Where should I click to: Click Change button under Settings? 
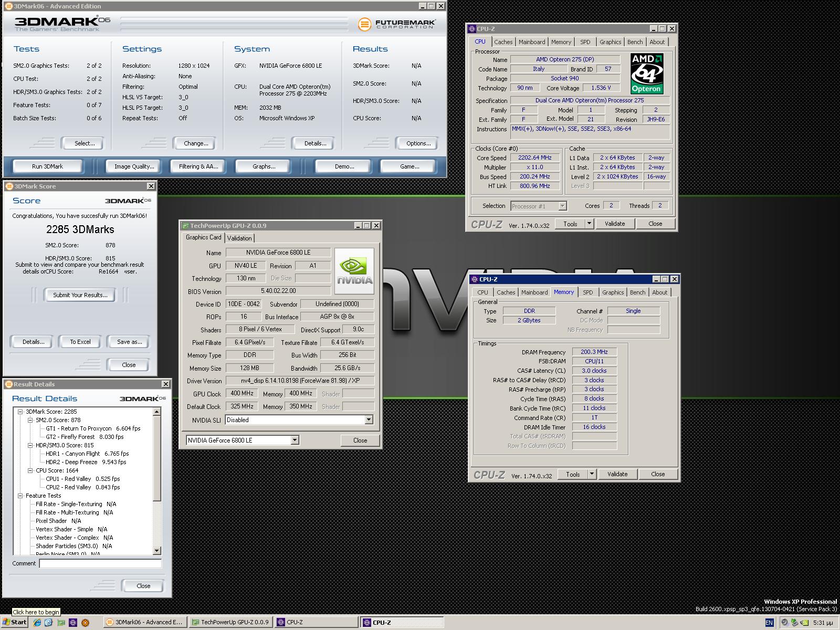(196, 143)
